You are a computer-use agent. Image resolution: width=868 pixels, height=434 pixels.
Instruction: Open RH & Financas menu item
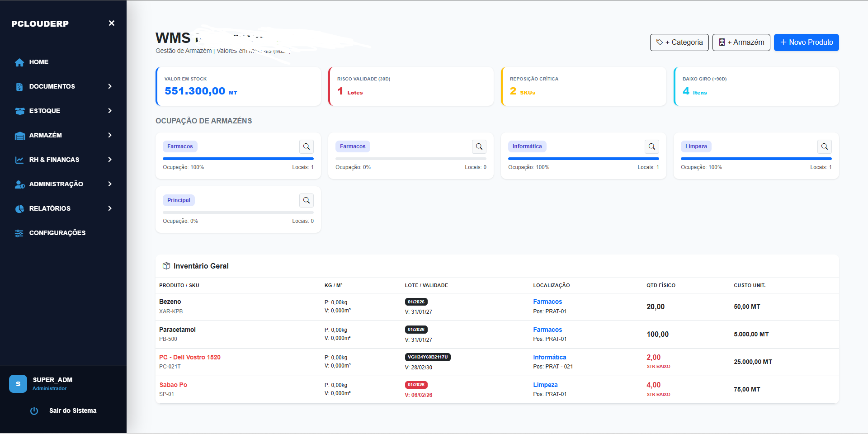point(54,160)
